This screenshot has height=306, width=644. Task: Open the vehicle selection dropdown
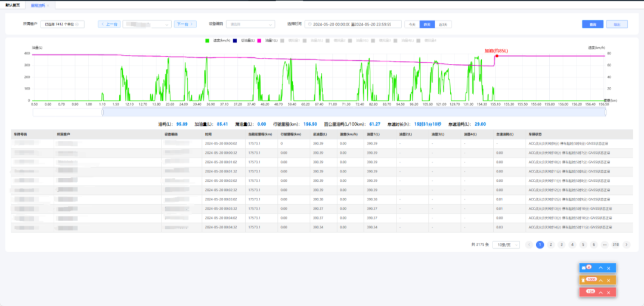(x=147, y=24)
